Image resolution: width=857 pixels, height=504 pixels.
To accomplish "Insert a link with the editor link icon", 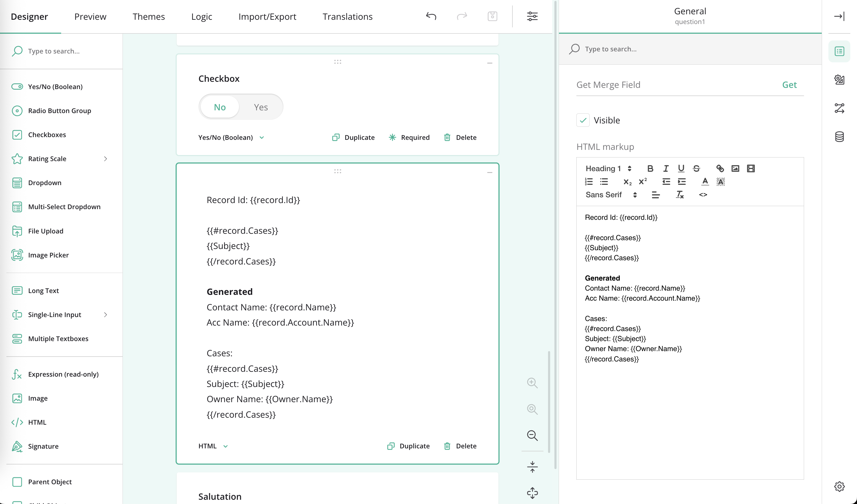I will [720, 168].
